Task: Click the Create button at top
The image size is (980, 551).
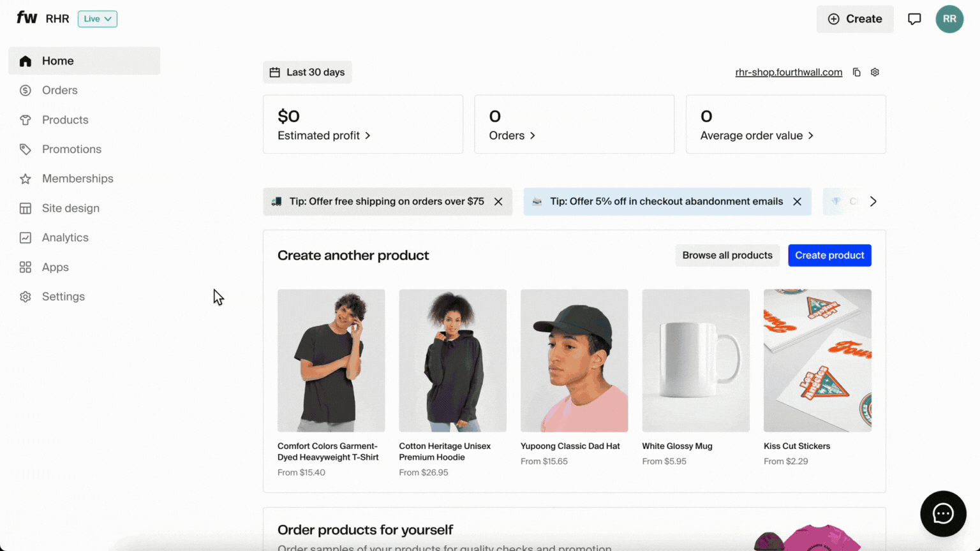Action: coord(855,19)
